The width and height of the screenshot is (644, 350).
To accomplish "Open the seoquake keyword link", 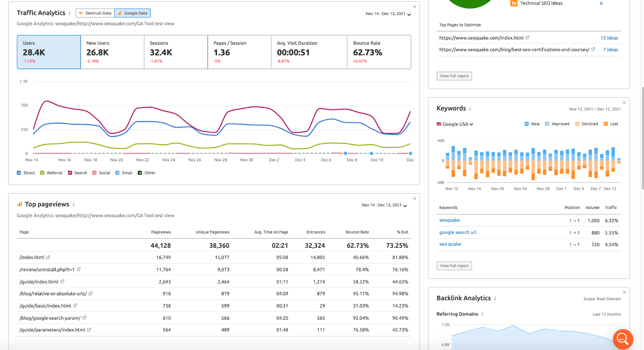I will tap(449, 220).
